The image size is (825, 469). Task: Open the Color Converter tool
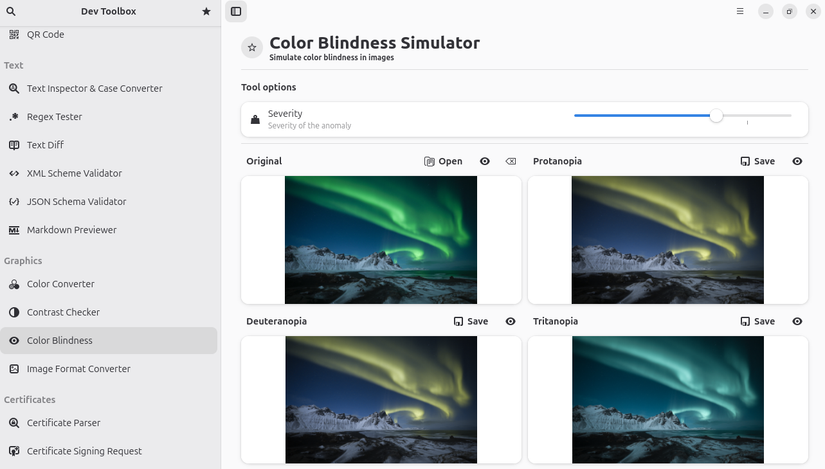pos(108,284)
